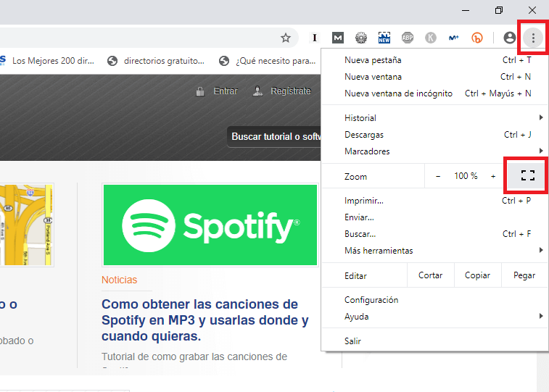The width and height of the screenshot is (549, 392).
Task: Click the NEW calendar extension icon
Action: click(x=384, y=38)
